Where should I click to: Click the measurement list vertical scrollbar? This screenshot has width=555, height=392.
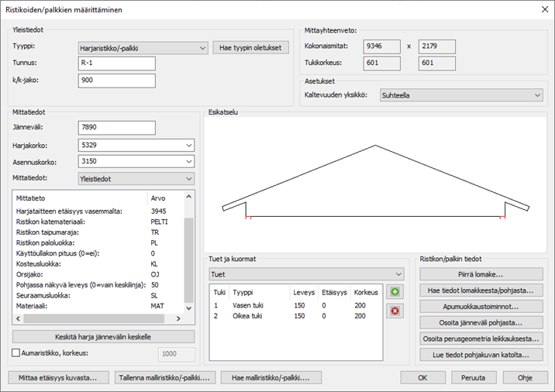point(188,256)
